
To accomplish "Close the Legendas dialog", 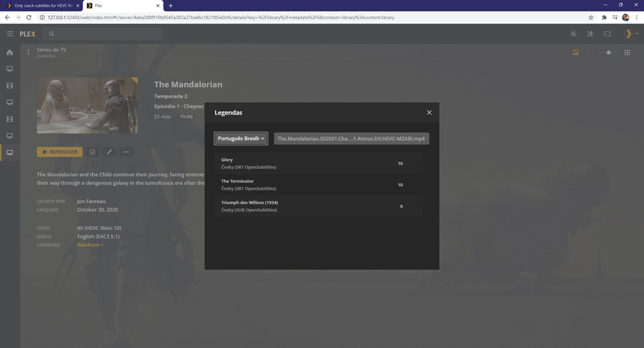I will pos(429,112).
